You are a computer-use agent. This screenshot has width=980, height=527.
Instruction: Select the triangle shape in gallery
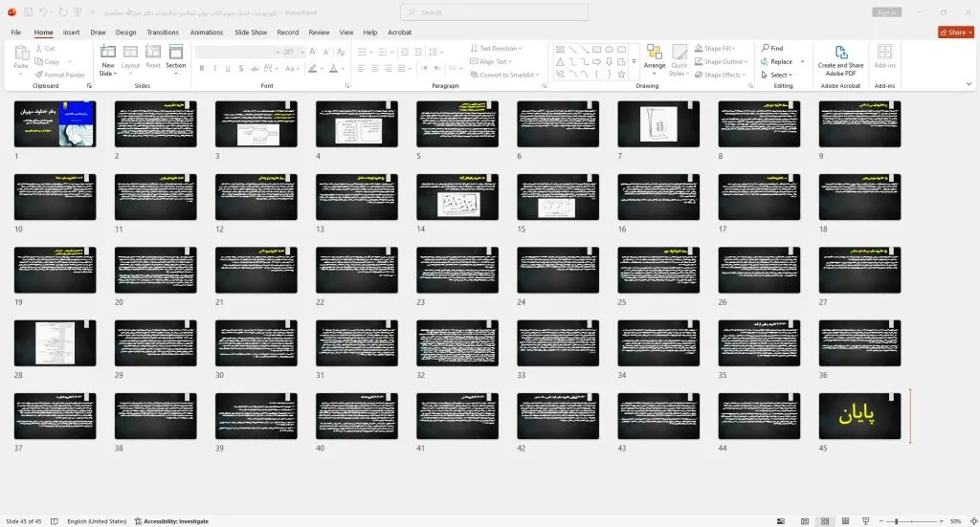click(x=560, y=62)
